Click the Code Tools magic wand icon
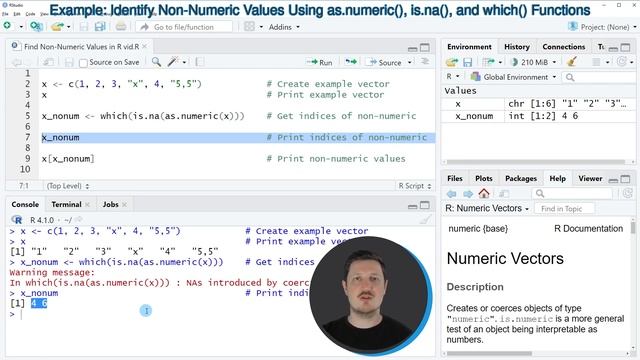Screen dimensions: 640x360 [173, 62]
